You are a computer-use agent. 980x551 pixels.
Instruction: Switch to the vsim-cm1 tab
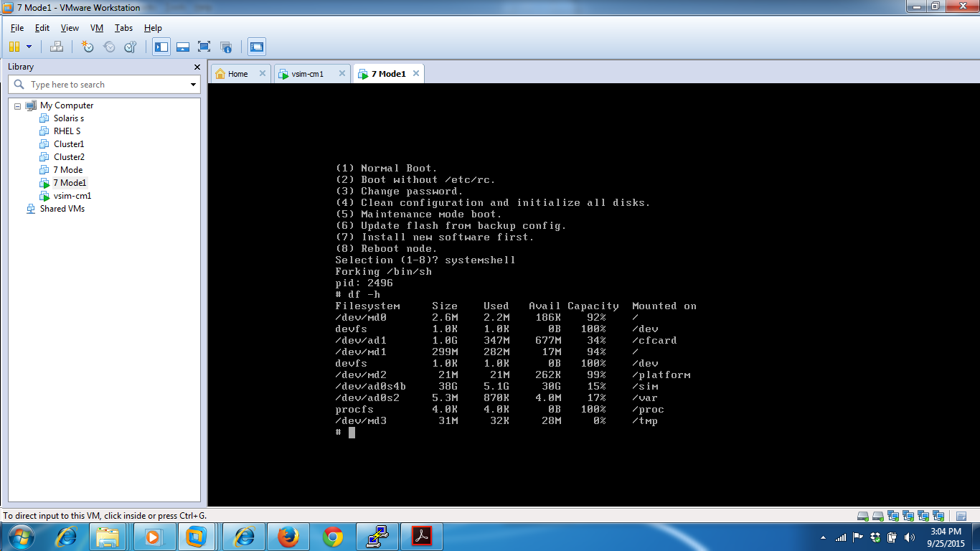pyautogui.click(x=307, y=74)
